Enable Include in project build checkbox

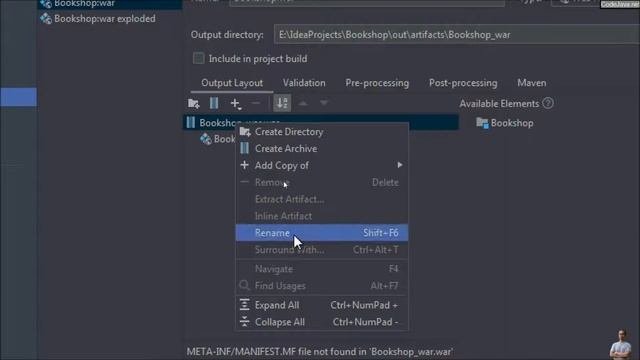pyautogui.click(x=198, y=58)
